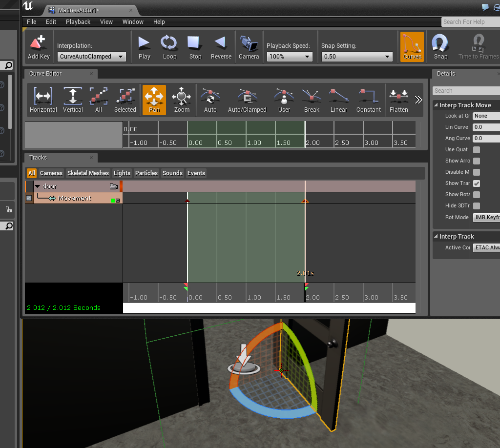Open the Interpolation dropdown

click(91, 56)
